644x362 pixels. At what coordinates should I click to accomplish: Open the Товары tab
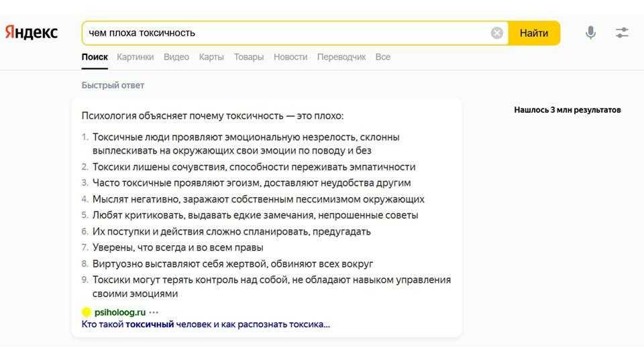point(249,57)
